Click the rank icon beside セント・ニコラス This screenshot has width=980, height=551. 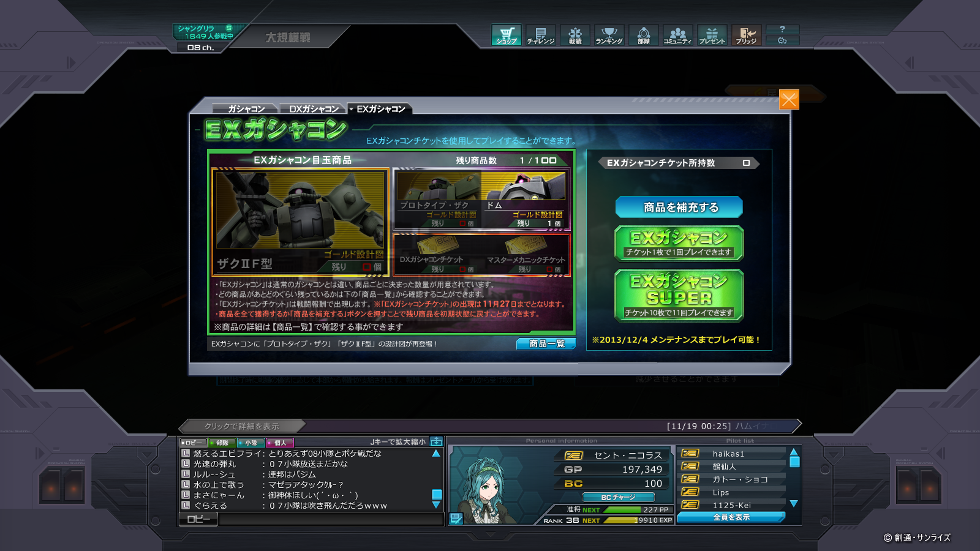point(573,455)
